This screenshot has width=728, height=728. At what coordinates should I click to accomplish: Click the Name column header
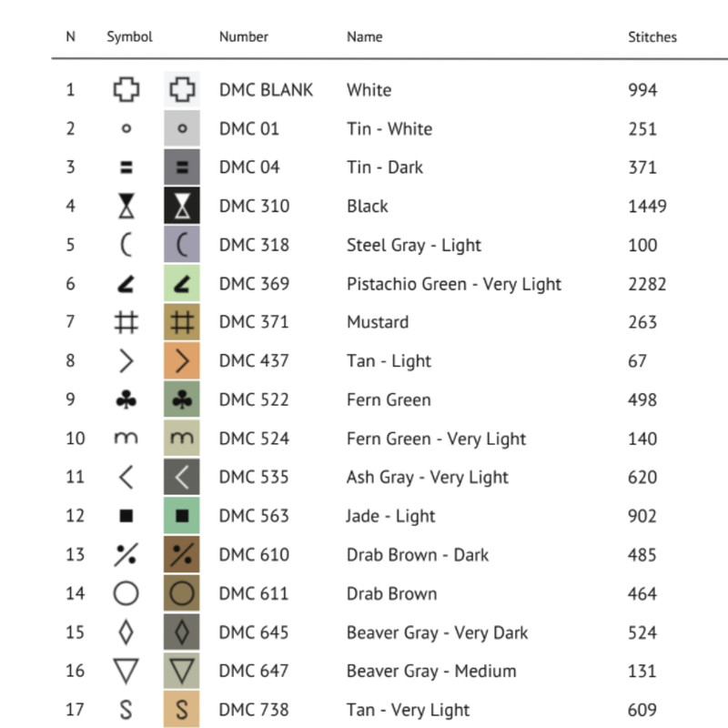click(x=364, y=37)
